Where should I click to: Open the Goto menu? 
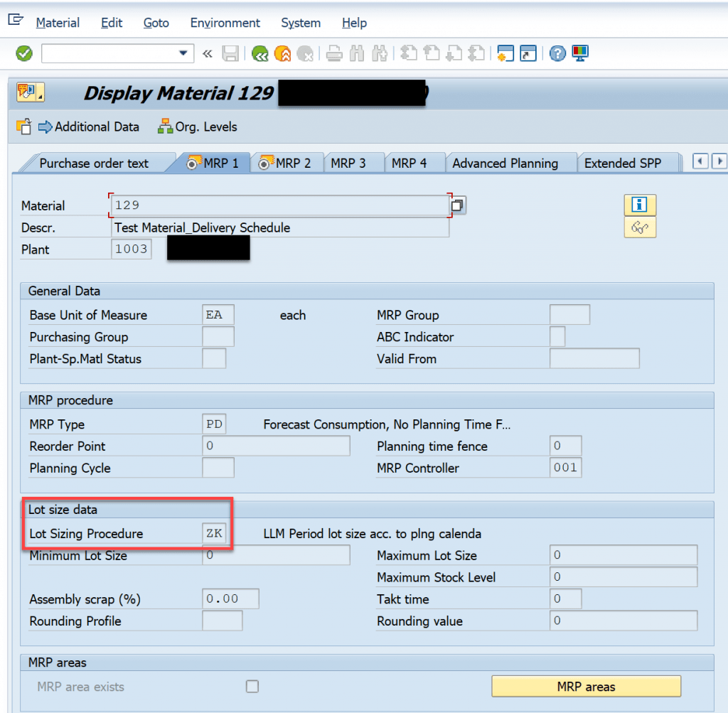pyautogui.click(x=156, y=23)
